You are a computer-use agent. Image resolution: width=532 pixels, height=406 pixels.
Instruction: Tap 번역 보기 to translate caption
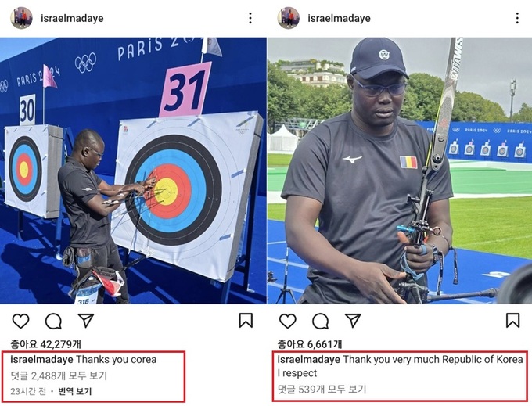click(75, 391)
